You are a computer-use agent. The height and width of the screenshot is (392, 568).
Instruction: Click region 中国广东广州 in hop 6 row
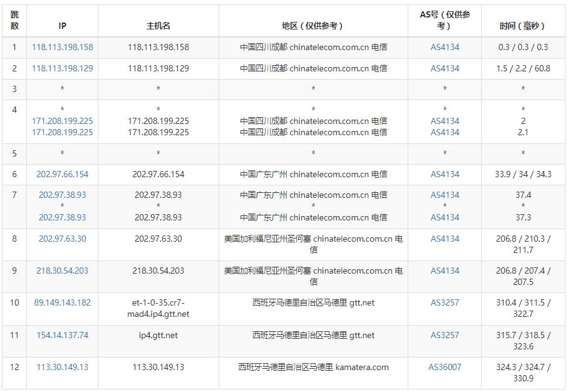[313, 174]
